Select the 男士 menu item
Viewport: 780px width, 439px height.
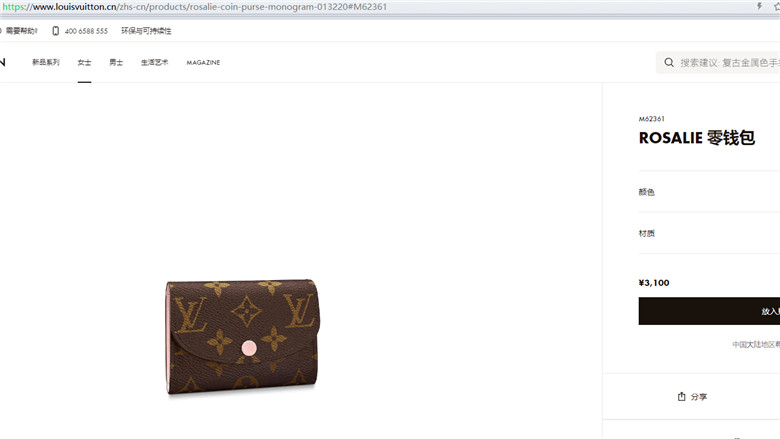coord(116,62)
